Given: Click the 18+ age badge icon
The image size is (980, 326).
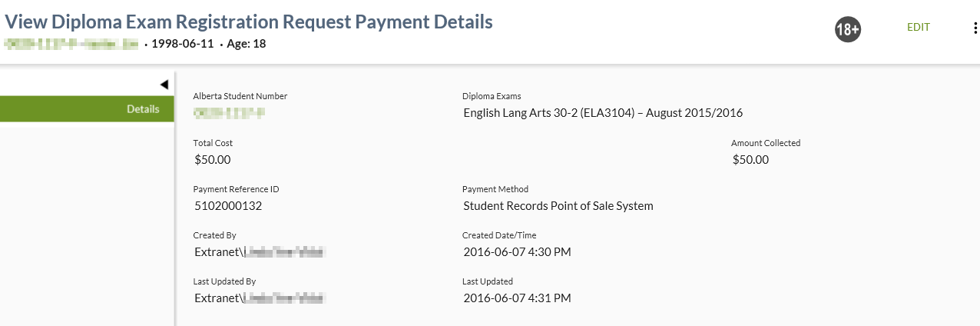Looking at the screenshot, I should (847, 30).
